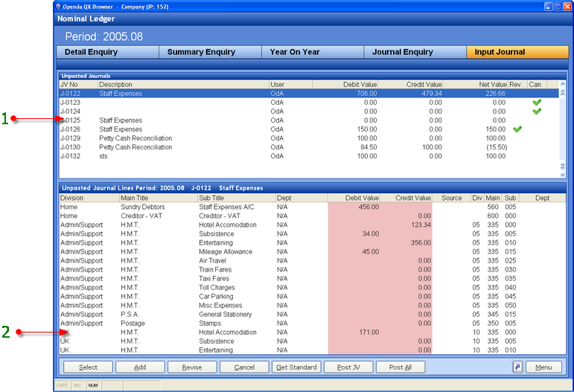Click the green Can. checkmark for J-0123

(x=537, y=103)
